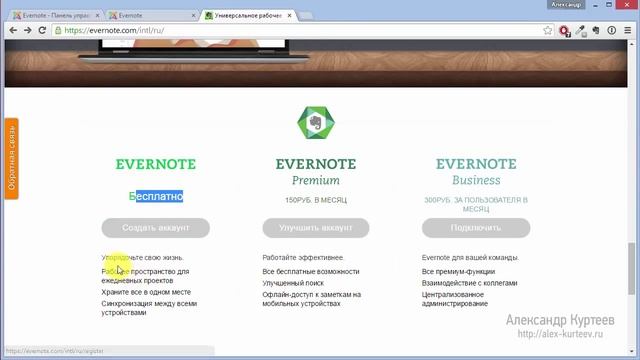The width and height of the screenshot is (640, 360).
Task: Click the address bar with evernote.com URL
Action: [302, 30]
